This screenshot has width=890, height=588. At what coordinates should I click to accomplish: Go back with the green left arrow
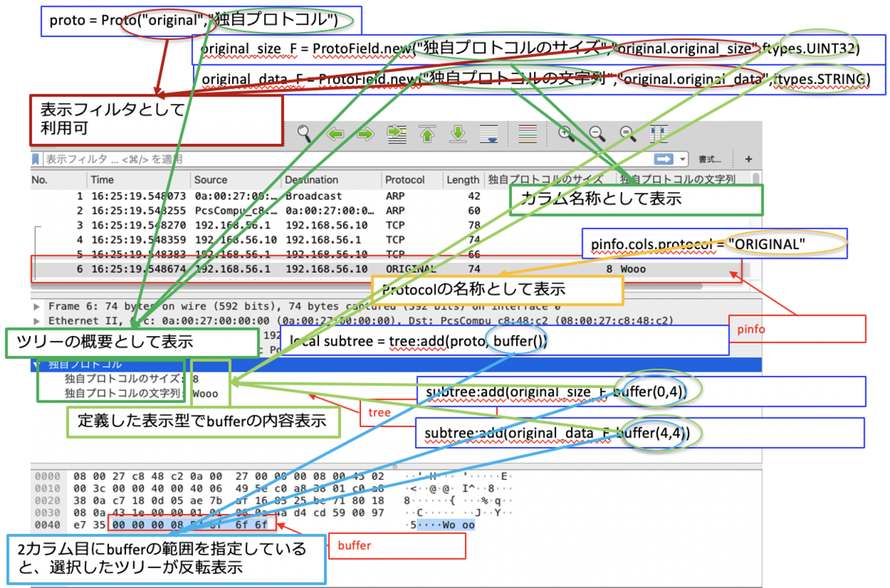click(x=336, y=134)
